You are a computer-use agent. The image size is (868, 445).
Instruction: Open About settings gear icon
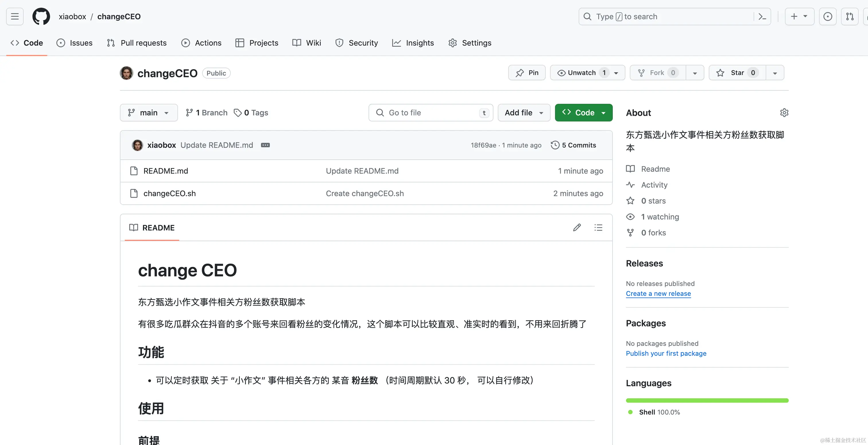[784, 113]
